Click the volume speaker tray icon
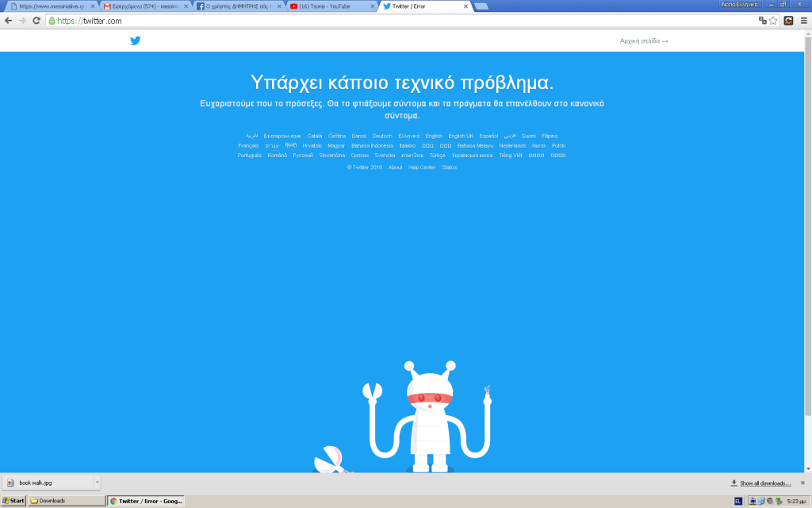 [x=769, y=501]
